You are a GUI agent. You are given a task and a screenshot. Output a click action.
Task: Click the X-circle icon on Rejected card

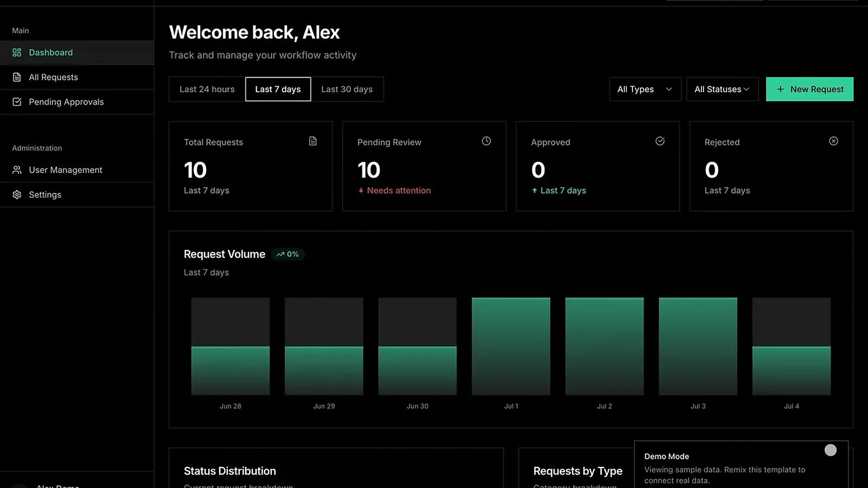tap(834, 141)
